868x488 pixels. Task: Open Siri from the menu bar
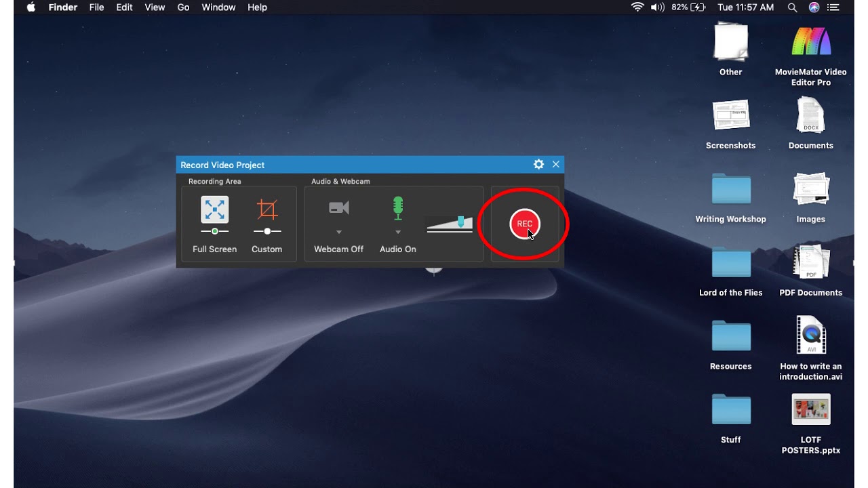point(814,7)
